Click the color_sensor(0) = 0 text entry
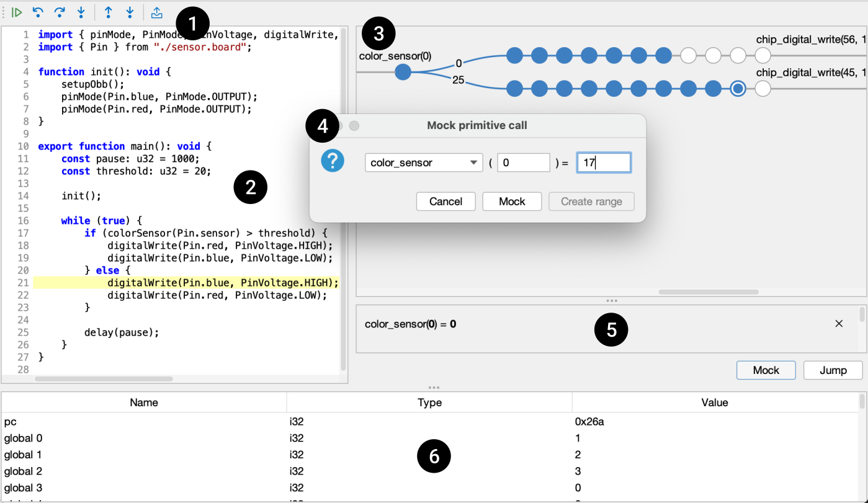 [411, 324]
